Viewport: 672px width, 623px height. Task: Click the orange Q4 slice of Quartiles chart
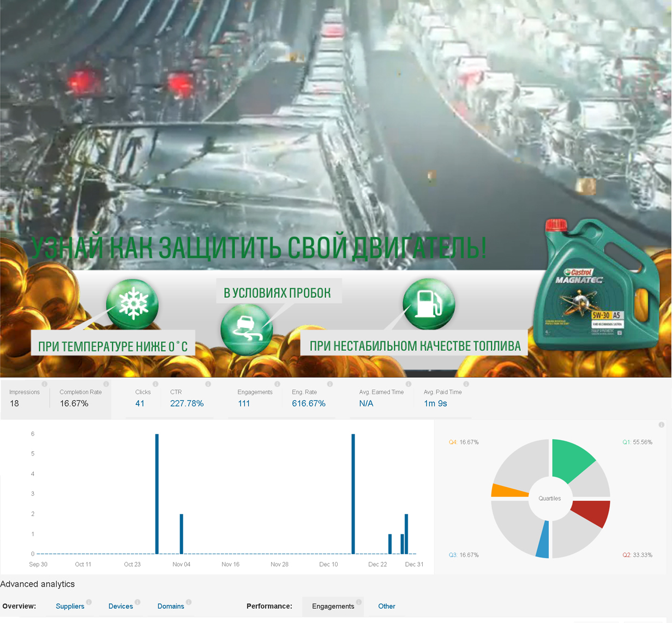(x=508, y=490)
